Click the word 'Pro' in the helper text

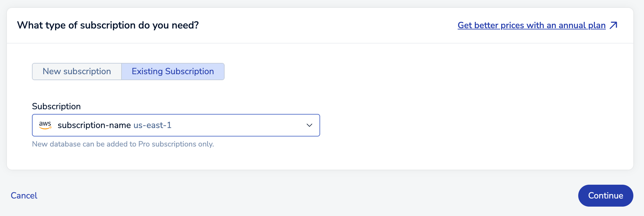tap(144, 144)
